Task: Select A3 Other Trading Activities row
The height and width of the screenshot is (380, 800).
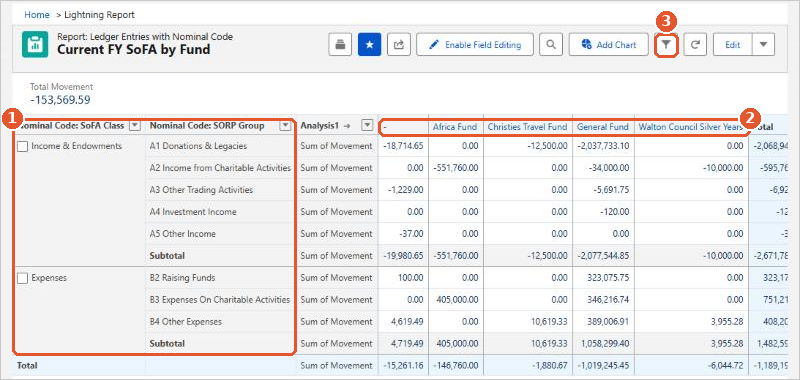Action: coord(201,190)
